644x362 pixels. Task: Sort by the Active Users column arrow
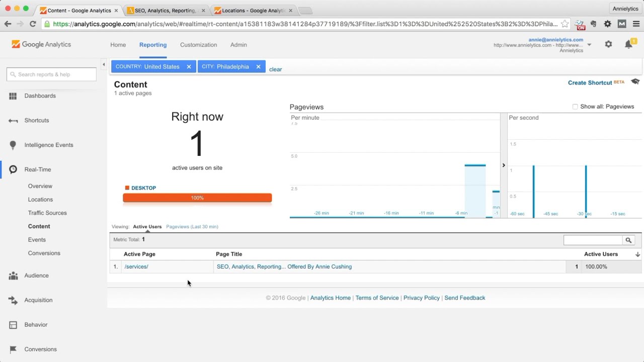(638, 254)
